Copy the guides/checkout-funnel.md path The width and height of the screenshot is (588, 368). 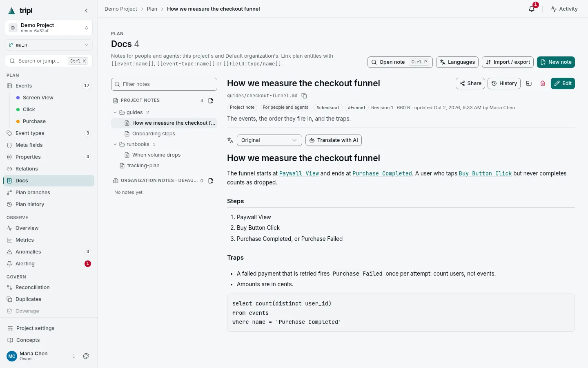[x=304, y=96]
